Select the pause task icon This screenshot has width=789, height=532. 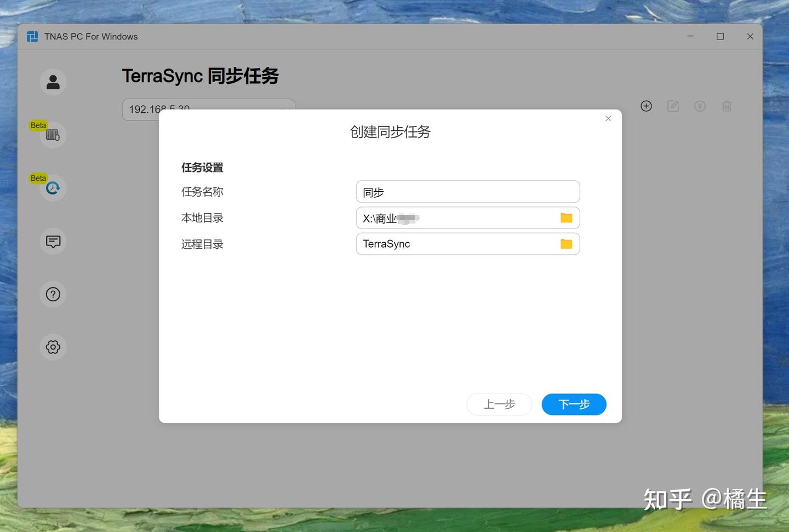coord(700,106)
